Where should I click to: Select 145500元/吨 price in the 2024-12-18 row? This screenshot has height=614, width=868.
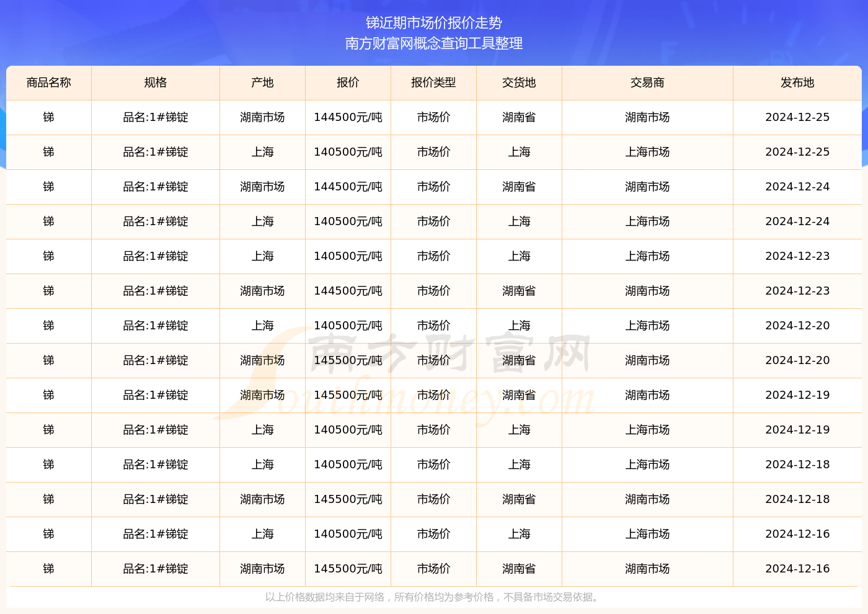coord(348,499)
